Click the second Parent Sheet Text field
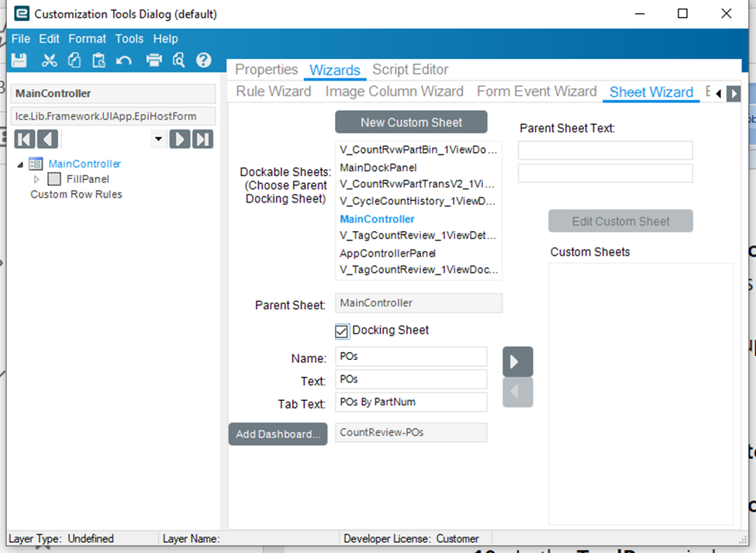Screen dimensions: 756x553 coord(605,173)
